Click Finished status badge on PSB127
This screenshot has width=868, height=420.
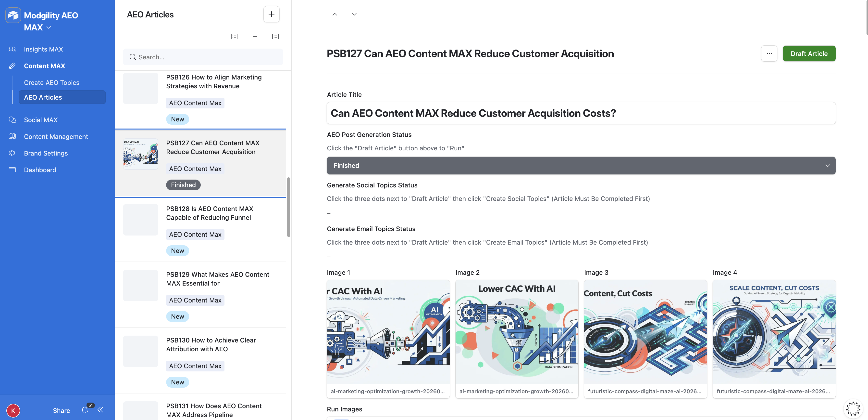(x=183, y=185)
